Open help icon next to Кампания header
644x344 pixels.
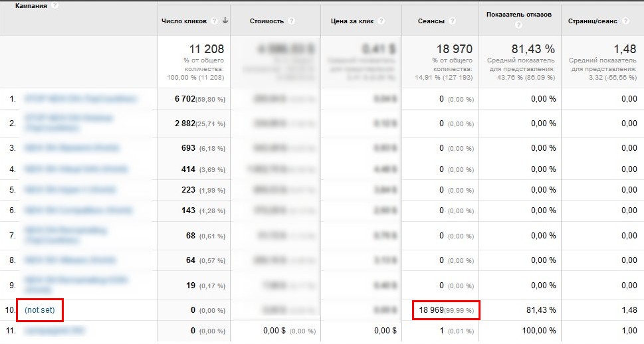54,6
